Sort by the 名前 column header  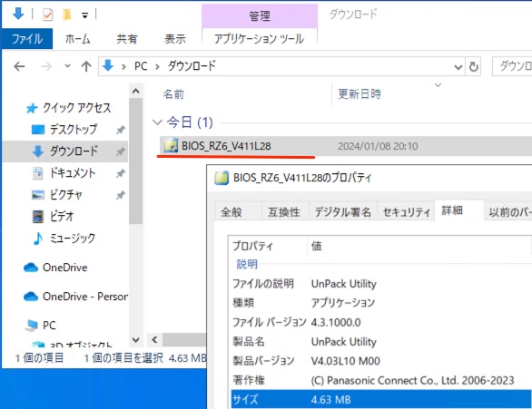click(173, 94)
